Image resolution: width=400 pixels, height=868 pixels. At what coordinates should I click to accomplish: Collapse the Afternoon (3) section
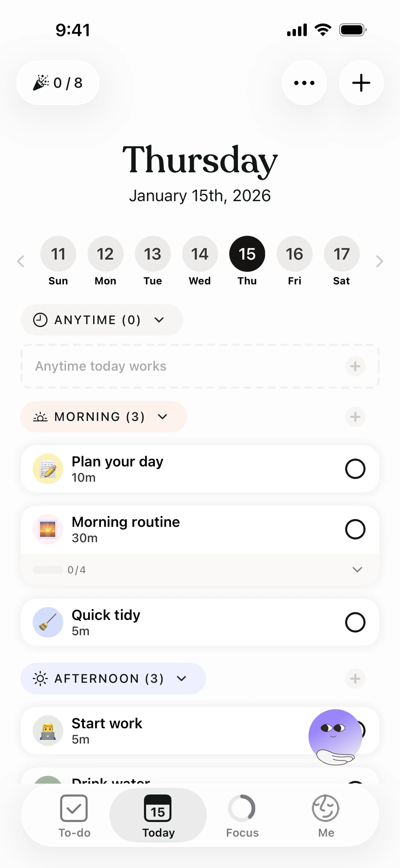tap(181, 678)
